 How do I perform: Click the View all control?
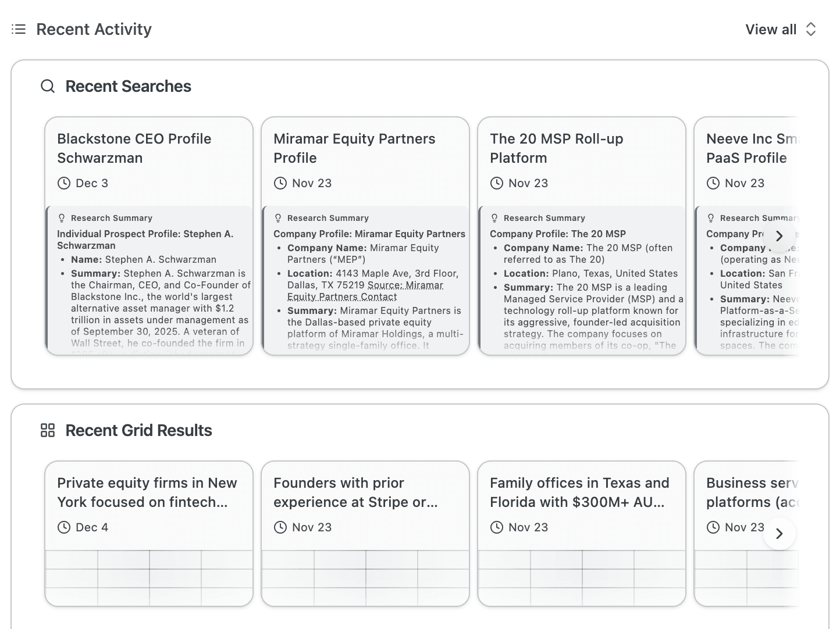pos(770,29)
